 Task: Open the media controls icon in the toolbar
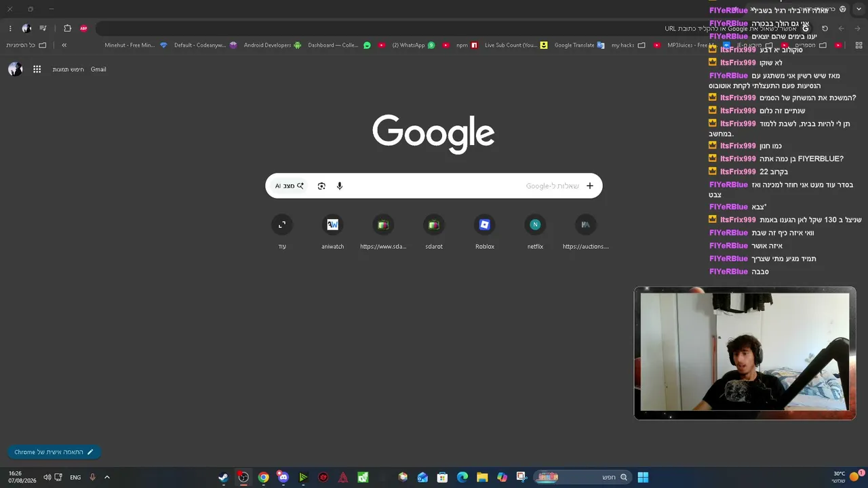pyautogui.click(x=43, y=28)
